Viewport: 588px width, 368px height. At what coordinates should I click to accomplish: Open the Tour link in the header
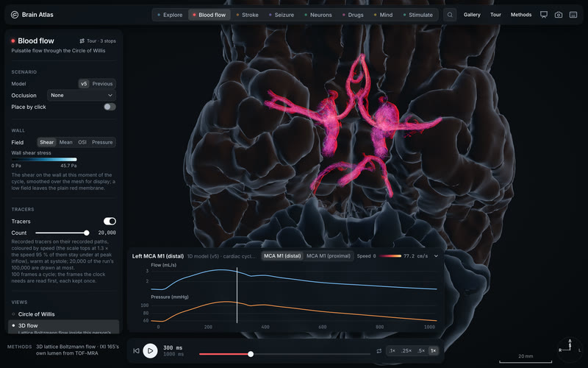click(495, 15)
